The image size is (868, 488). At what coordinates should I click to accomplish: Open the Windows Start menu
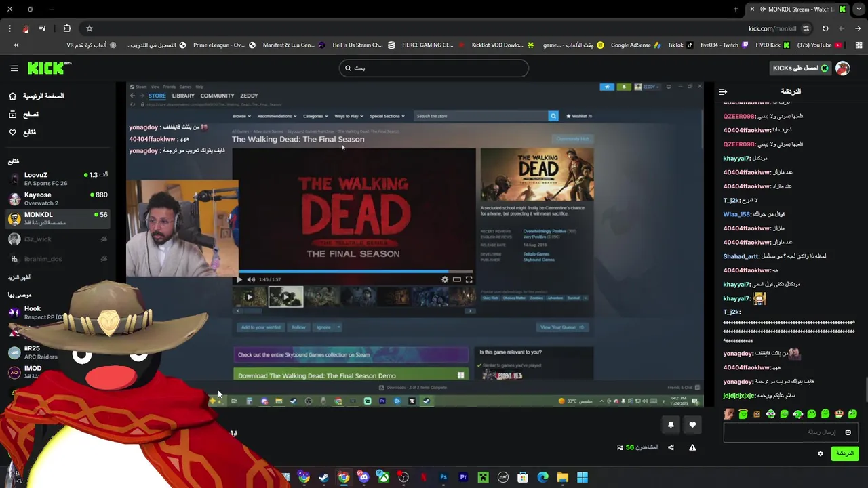pos(583,477)
